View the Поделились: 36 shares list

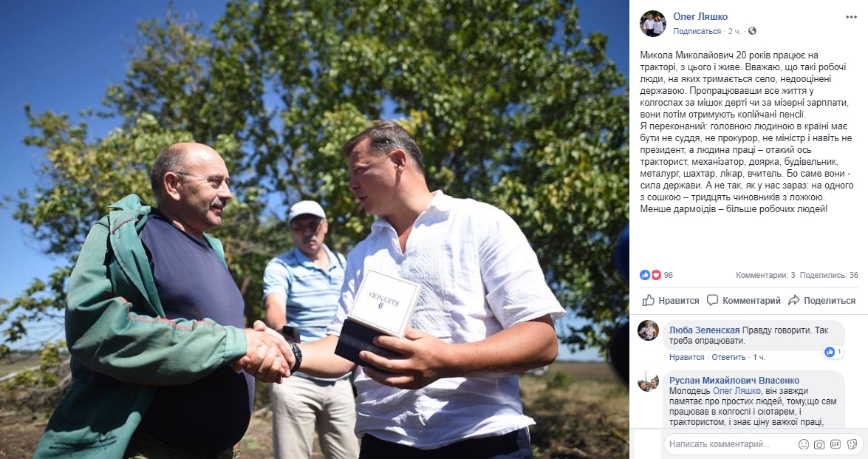tap(829, 275)
